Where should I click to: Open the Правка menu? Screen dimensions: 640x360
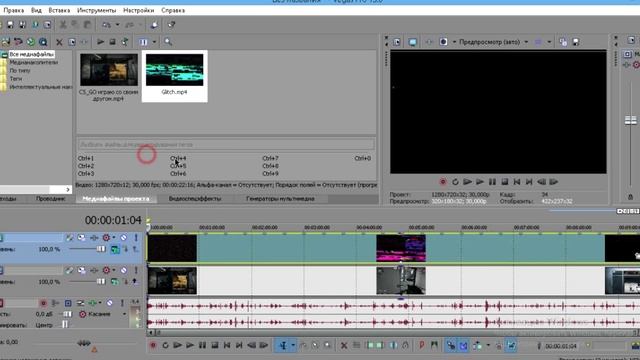click(13, 10)
